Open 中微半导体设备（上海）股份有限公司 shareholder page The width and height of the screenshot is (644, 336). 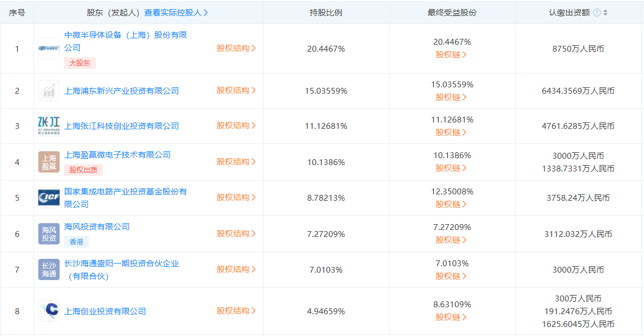pyautogui.click(x=126, y=42)
